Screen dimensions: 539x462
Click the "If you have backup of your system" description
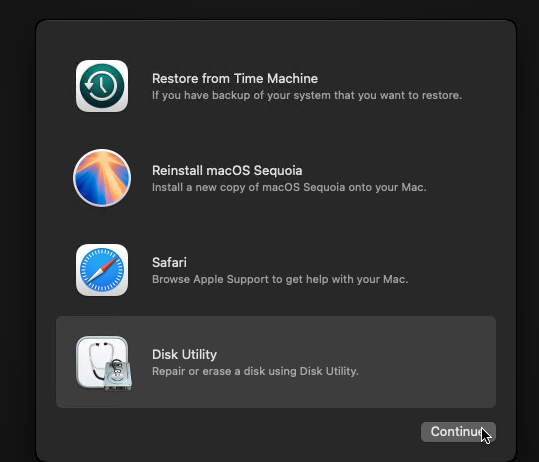click(307, 95)
